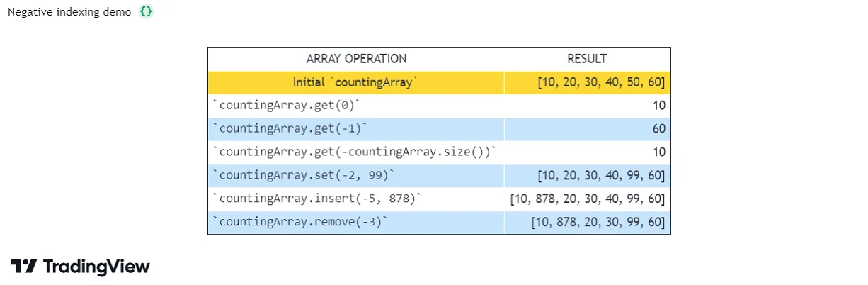Viewport: 868px width, 285px height.
Task: Click the TradingView wordmark text
Action: (x=96, y=267)
